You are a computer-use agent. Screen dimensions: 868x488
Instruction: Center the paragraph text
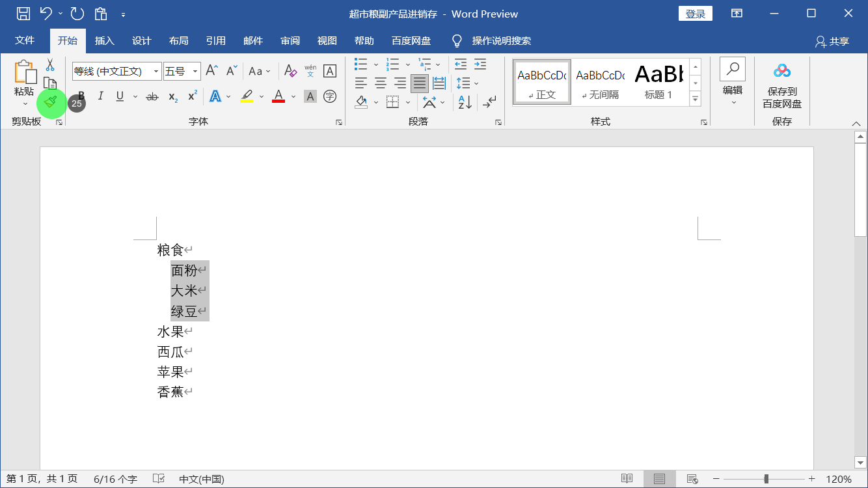click(381, 83)
